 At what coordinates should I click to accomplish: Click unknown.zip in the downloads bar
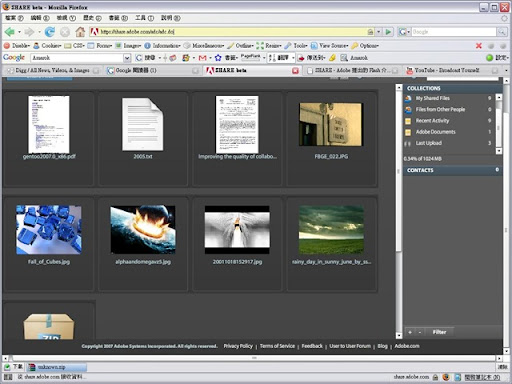pyautogui.click(x=57, y=367)
